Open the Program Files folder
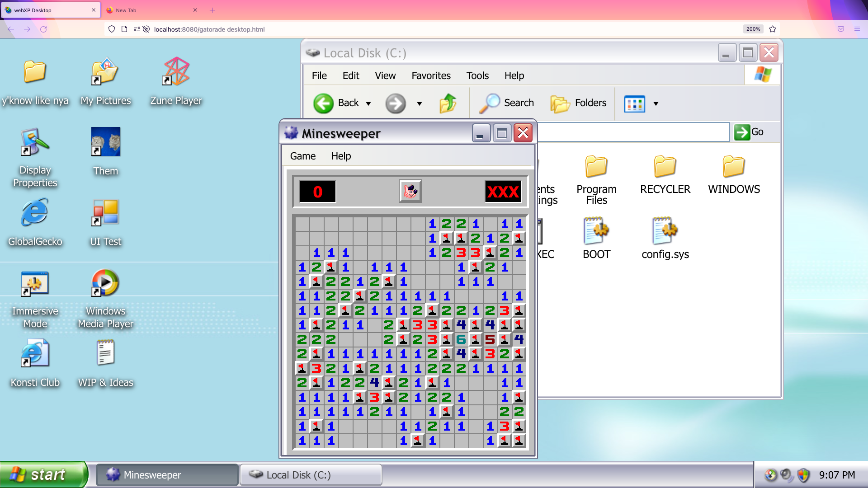 pyautogui.click(x=596, y=167)
